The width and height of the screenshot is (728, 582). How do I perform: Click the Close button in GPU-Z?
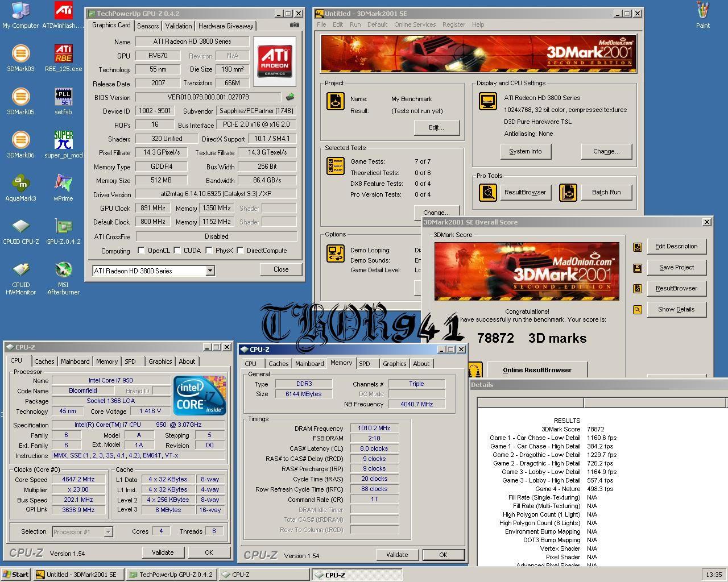(x=281, y=269)
